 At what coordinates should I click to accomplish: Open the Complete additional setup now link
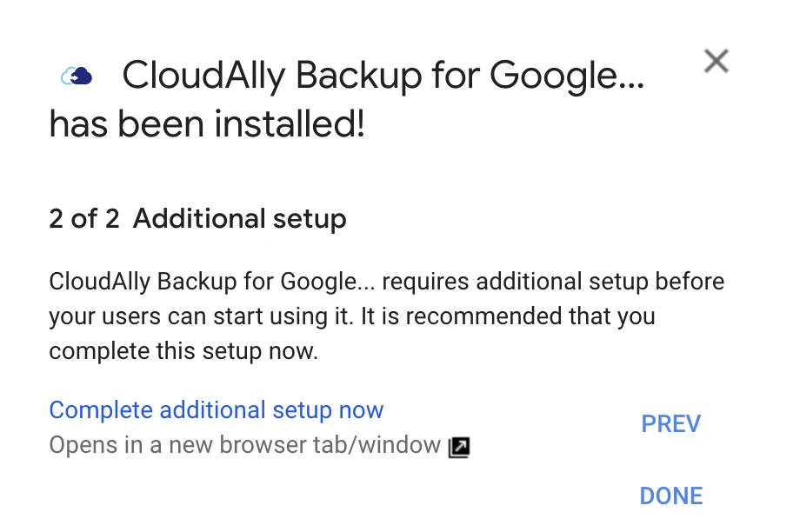(216, 409)
